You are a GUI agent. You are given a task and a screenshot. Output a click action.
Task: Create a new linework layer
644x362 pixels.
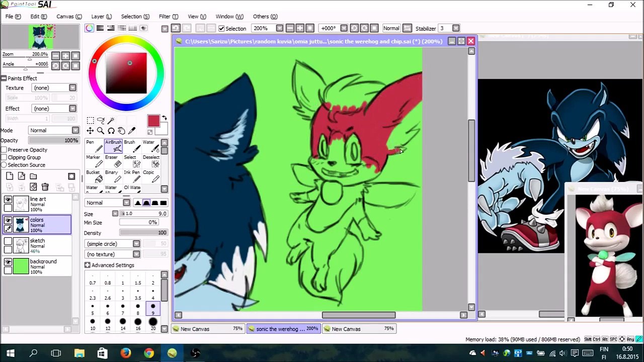tap(22, 176)
